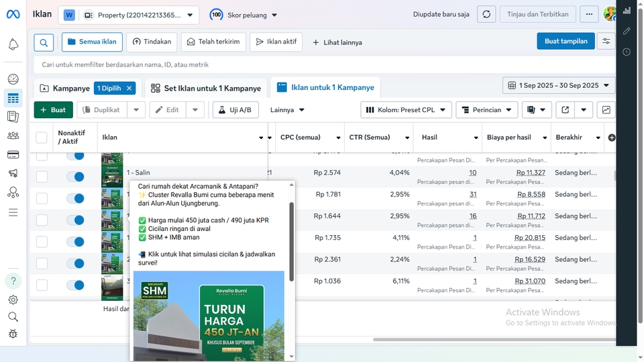Check the select-all checkbox in table header

point(42,138)
